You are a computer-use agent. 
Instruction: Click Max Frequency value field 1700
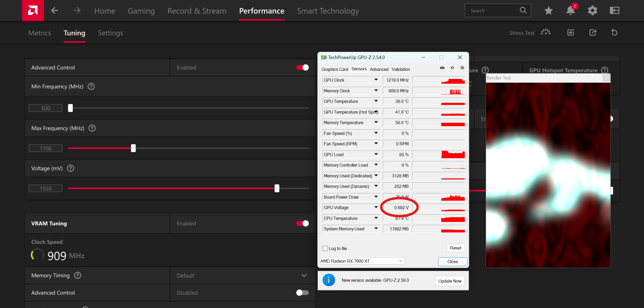(x=46, y=148)
